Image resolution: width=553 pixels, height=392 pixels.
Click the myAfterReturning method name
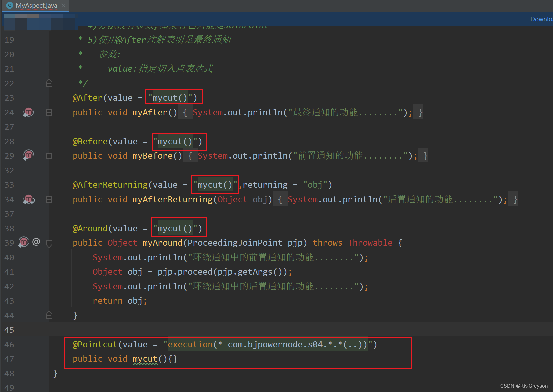coord(173,200)
